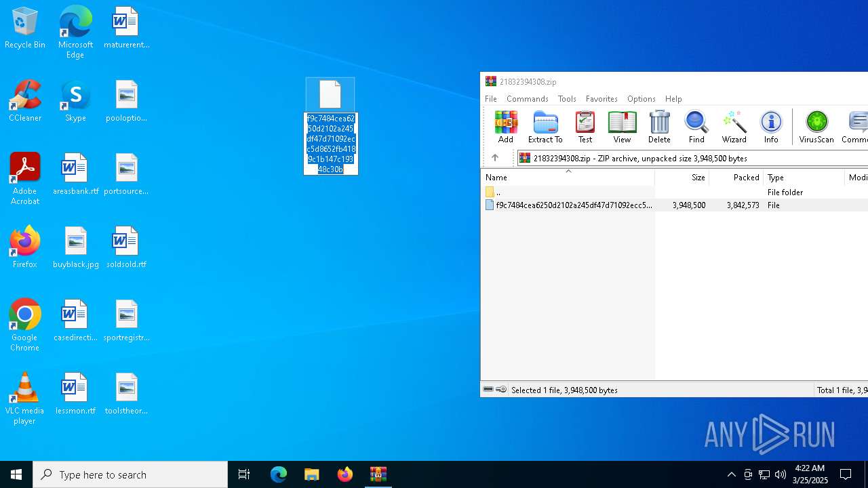Click the archive path address field

(693, 159)
